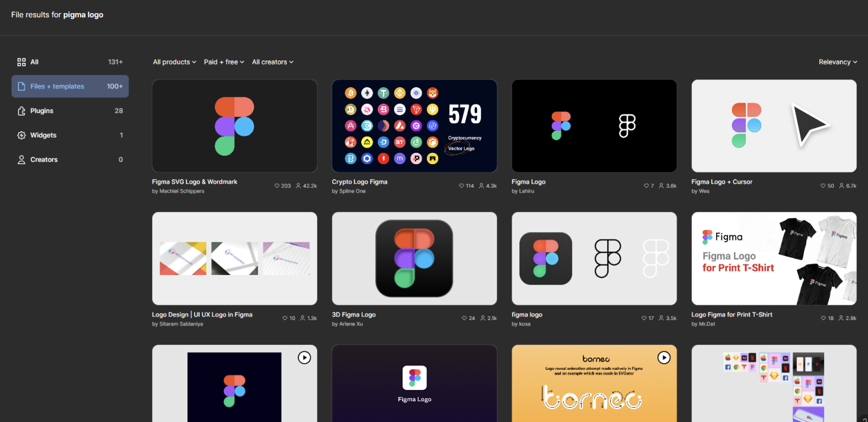This screenshot has height=422, width=868.
Task: Like Crypto Logo Figma via heart icon
Action: pos(461,186)
